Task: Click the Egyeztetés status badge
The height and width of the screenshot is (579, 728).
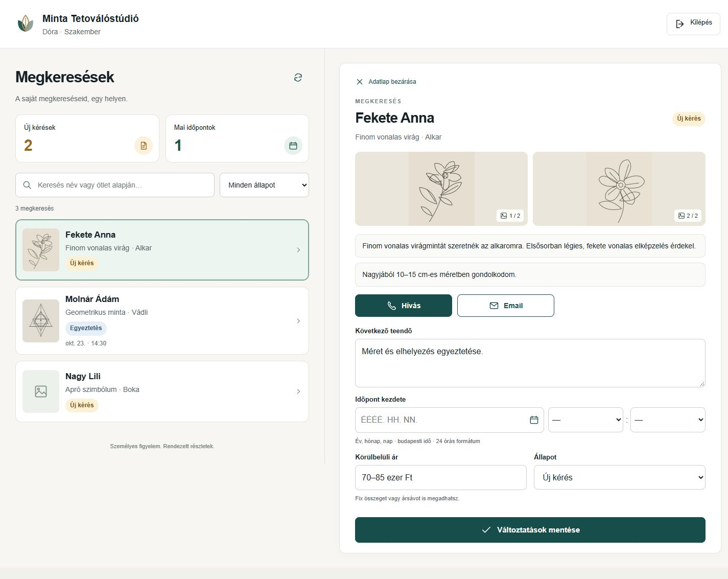Action: point(86,328)
